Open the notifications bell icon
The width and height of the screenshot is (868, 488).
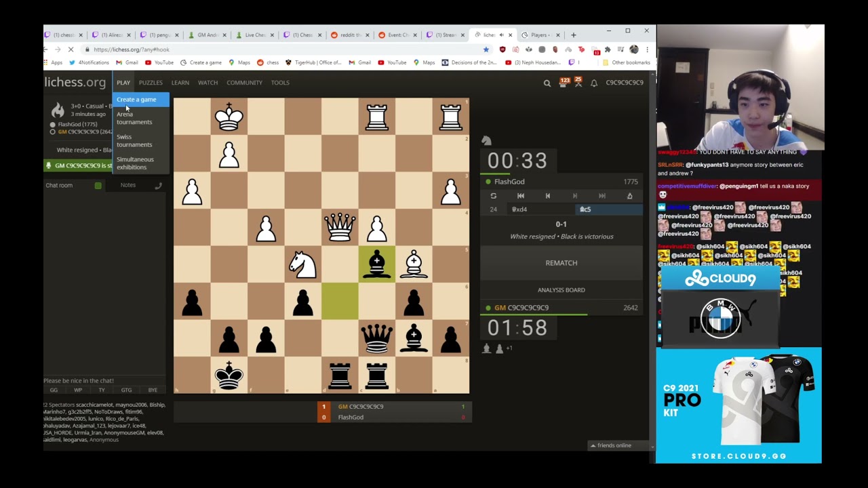[x=594, y=83]
